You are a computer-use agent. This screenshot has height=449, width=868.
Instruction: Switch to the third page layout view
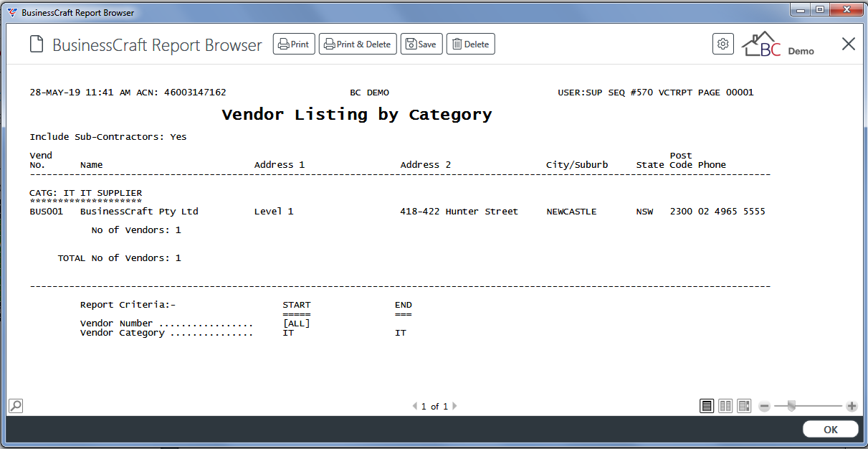(x=744, y=406)
